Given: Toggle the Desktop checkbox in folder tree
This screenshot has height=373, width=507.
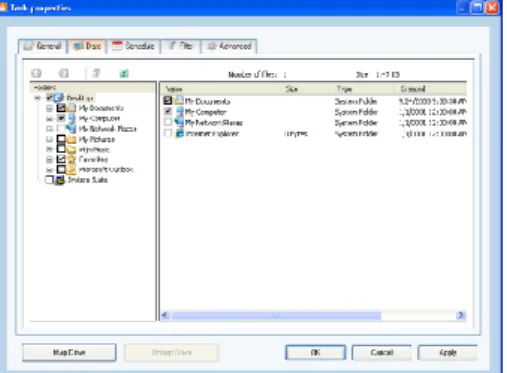Looking at the screenshot, I should click(49, 98).
